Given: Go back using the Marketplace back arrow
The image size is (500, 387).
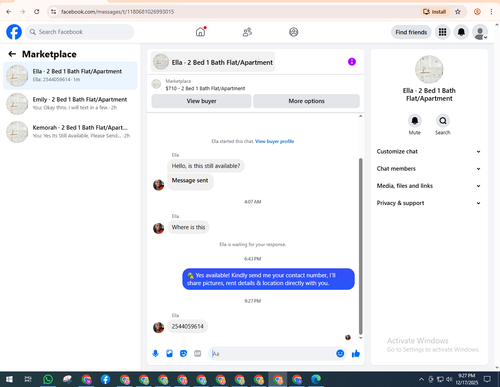Looking at the screenshot, I should [12, 54].
